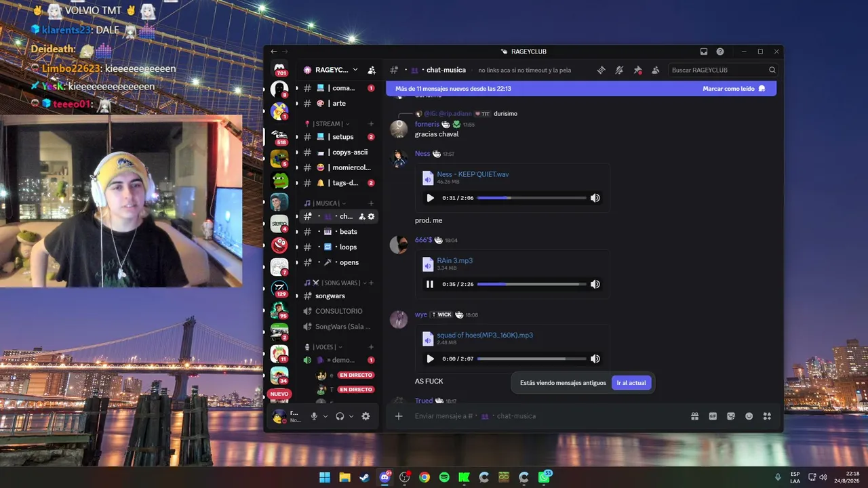
Task: Add a channel to VOCES category
Action: pyautogui.click(x=371, y=347)
